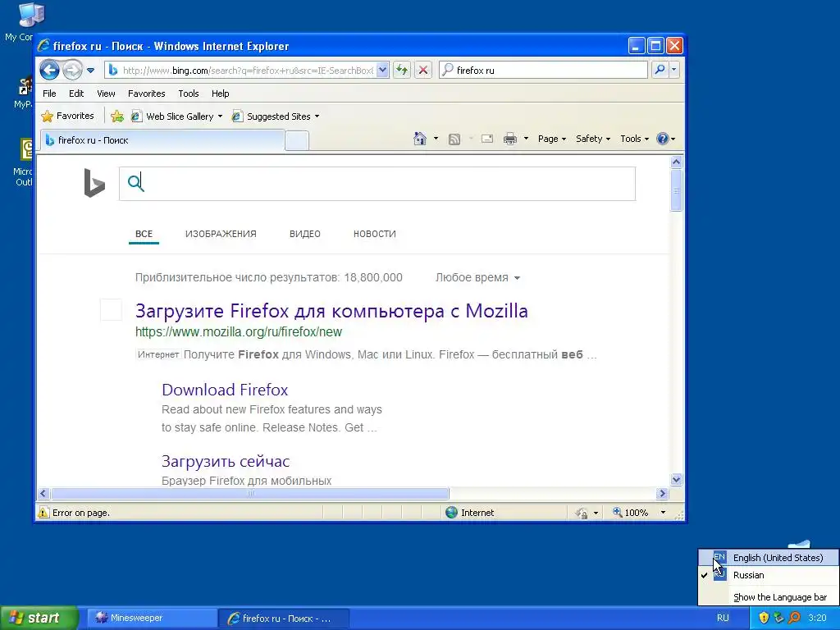Open the Tools command bar dropdown
The image size is (840, 630).
coord(634,139)
